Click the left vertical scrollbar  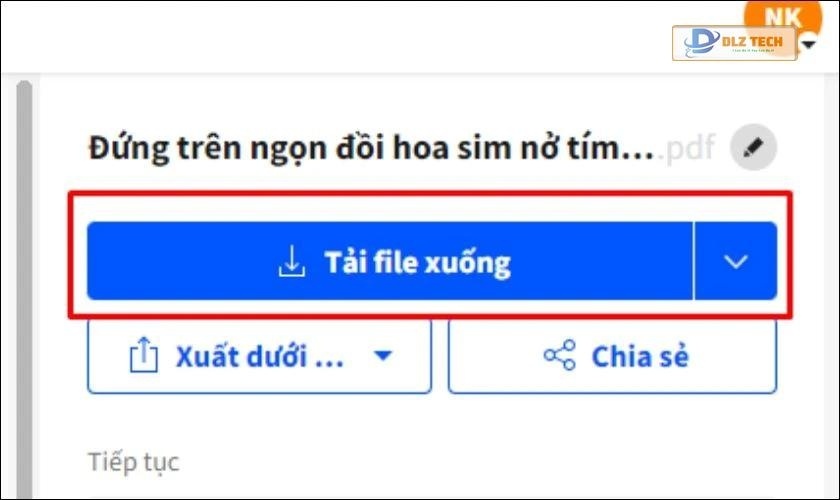[25, 290]
